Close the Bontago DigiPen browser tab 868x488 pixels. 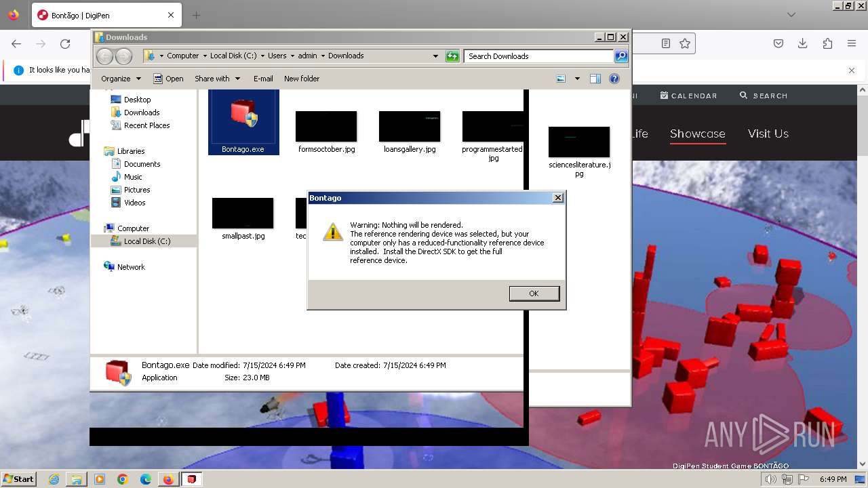[x=171, y=15]
